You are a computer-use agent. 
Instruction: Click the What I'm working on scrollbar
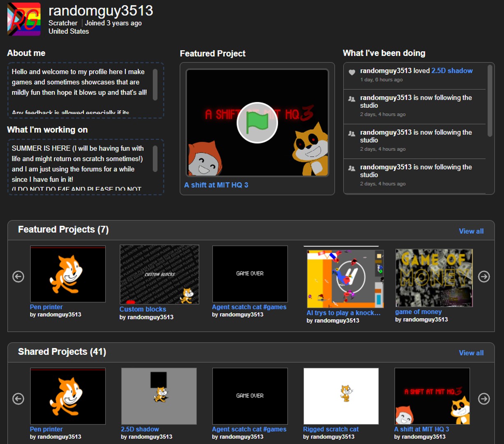pos(155,159)
